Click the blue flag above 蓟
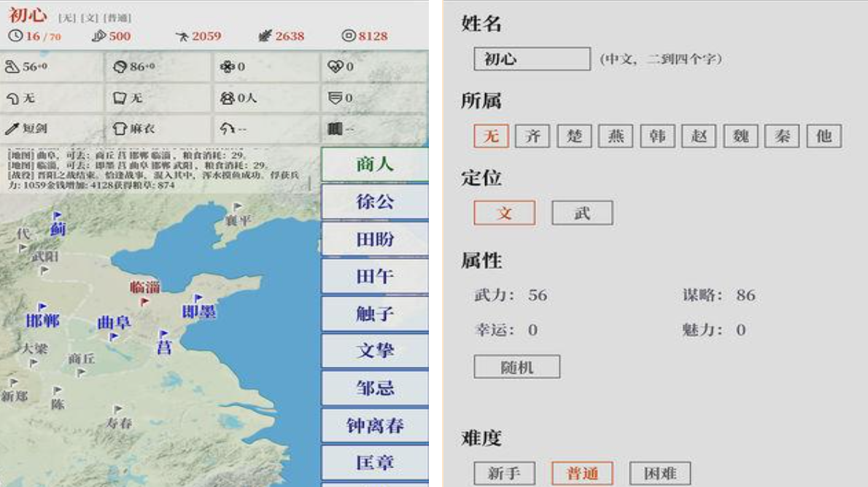 point(58,215)
